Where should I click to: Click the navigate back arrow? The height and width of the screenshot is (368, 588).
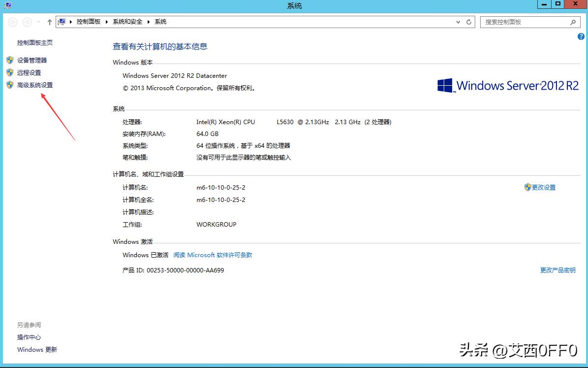tap(12, 22)
